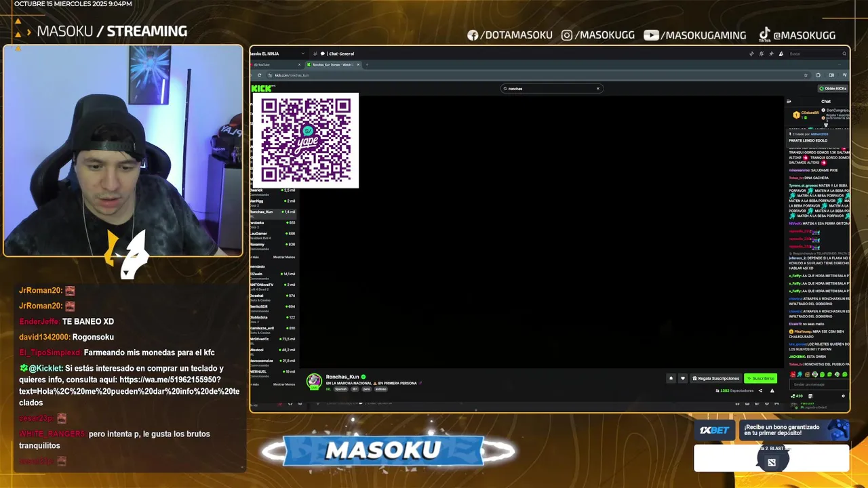868x488 pixels.
Task: Click the 'PikaYoung' username in the Kick chat
Action: pos(802,331)
